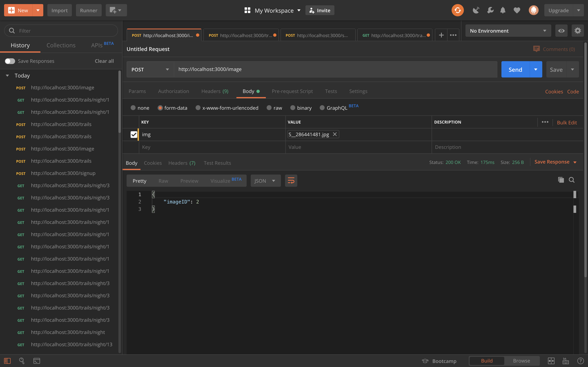This screenshot has height=367, width=588.
Task: Search within the response body
Action: [571, 180]
